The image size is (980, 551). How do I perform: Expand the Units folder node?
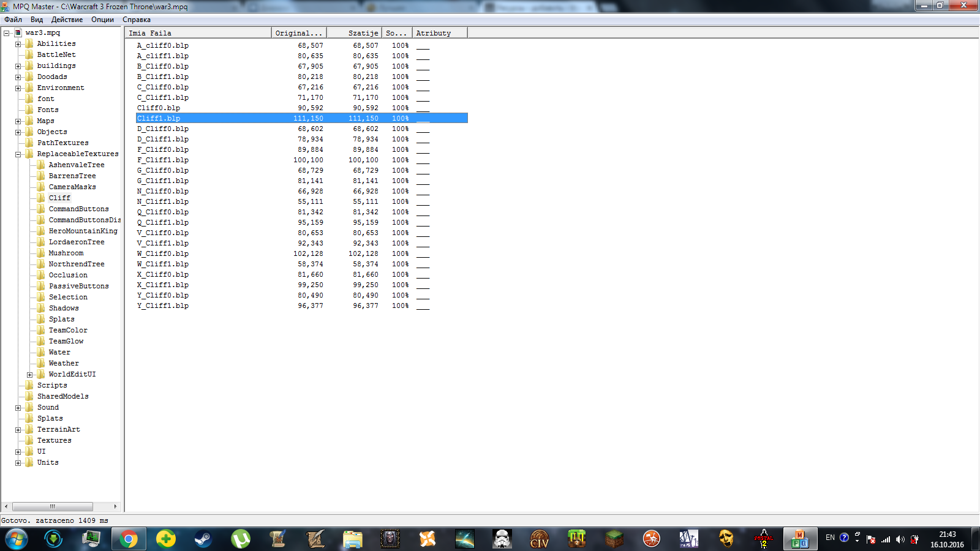tap(18, 463)
